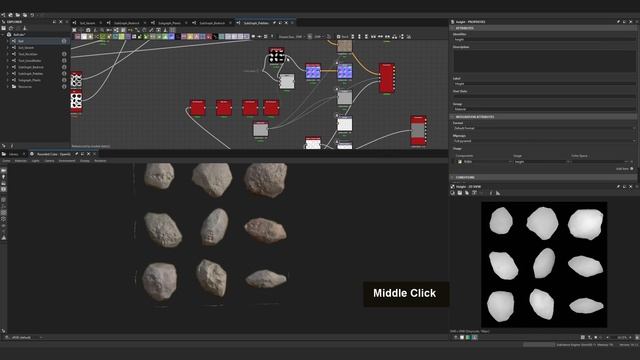The image size is (640, 360).
Task: Click the black node icon with white curve in node bar
Action: 215,37
